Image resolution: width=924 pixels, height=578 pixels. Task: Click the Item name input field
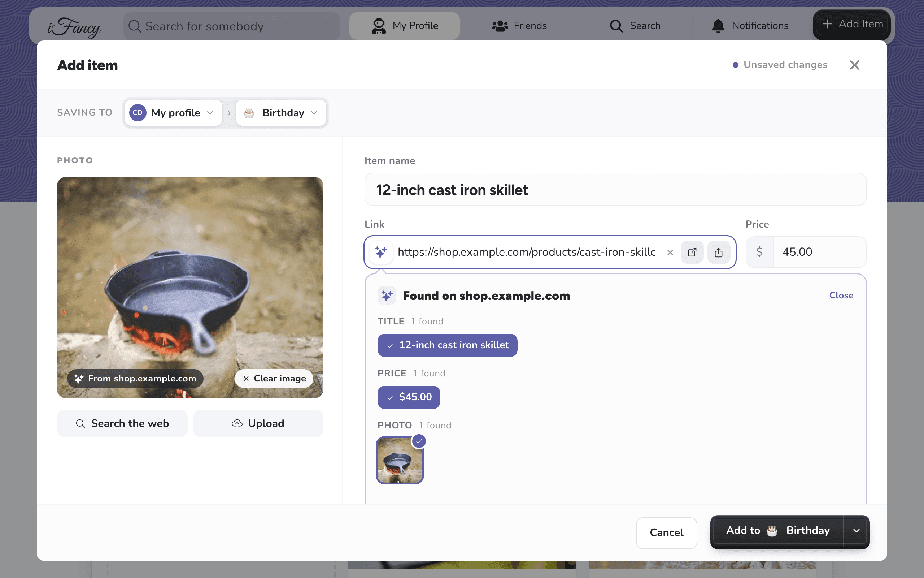(615, 190)
